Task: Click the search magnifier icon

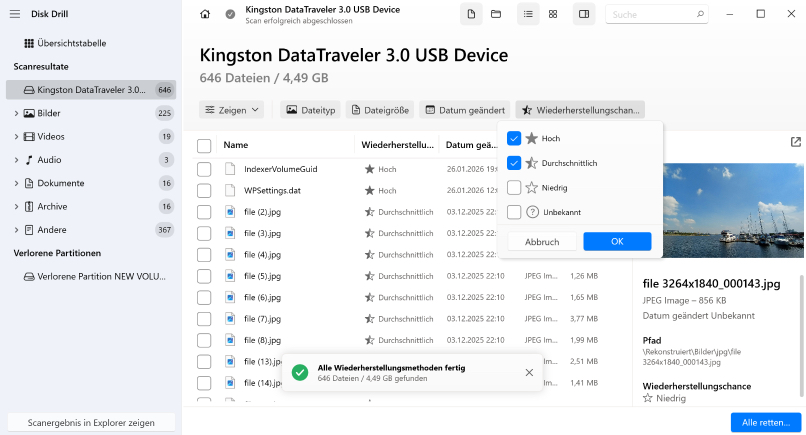Action: pyautogui.click(x=700, y=14)
